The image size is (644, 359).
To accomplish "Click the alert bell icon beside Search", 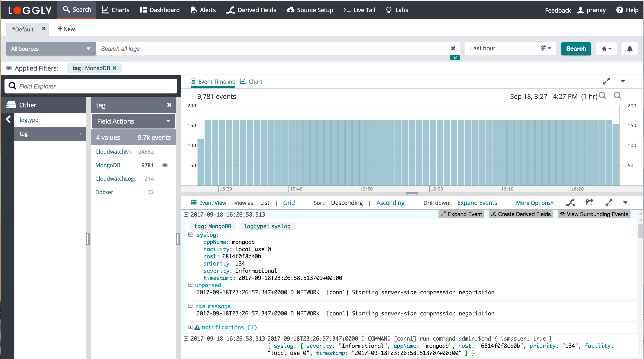I will 630,49.
